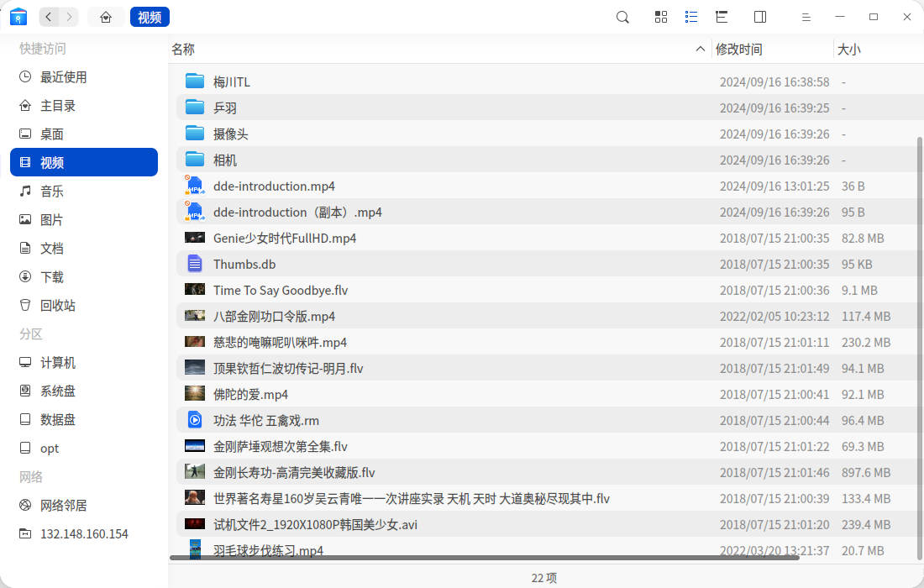Open 计算机 in sidebar
924x588 pixels.
click(84, 362)
